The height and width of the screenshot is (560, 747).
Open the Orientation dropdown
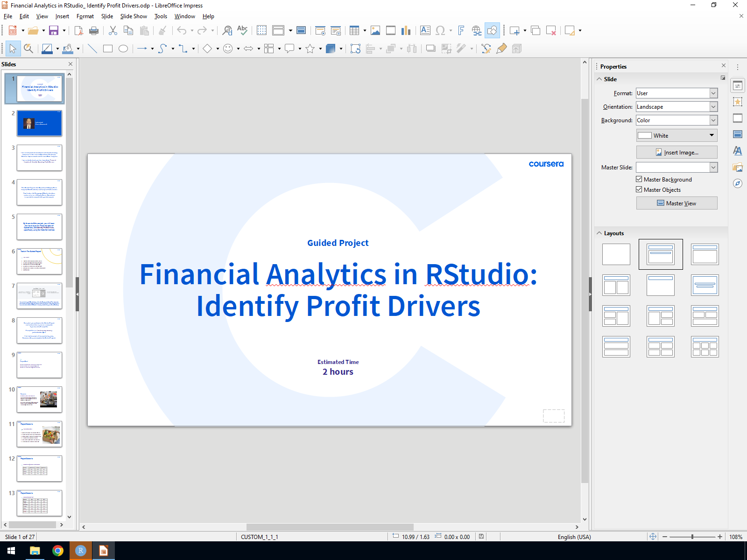click(713, 107)
